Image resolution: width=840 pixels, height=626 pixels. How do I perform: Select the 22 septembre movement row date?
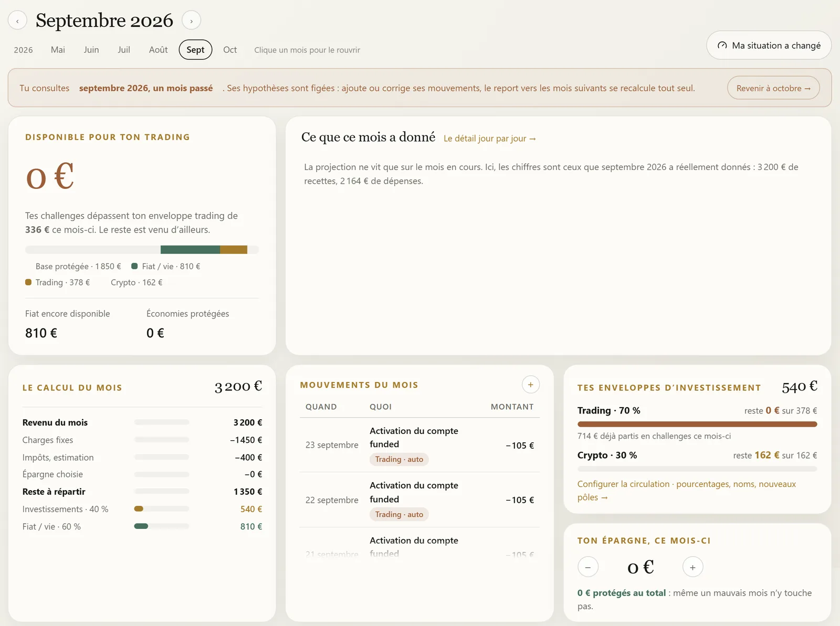coord(332,500)
